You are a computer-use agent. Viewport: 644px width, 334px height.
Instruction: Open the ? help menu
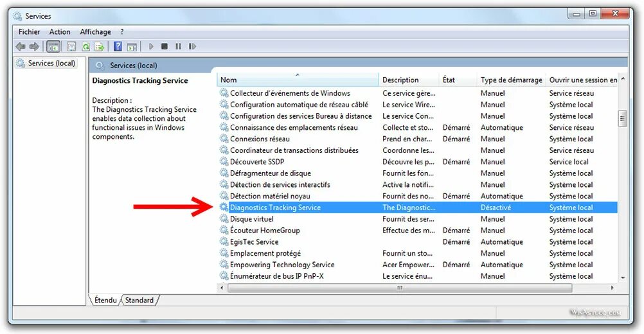(x=122, y=32)
